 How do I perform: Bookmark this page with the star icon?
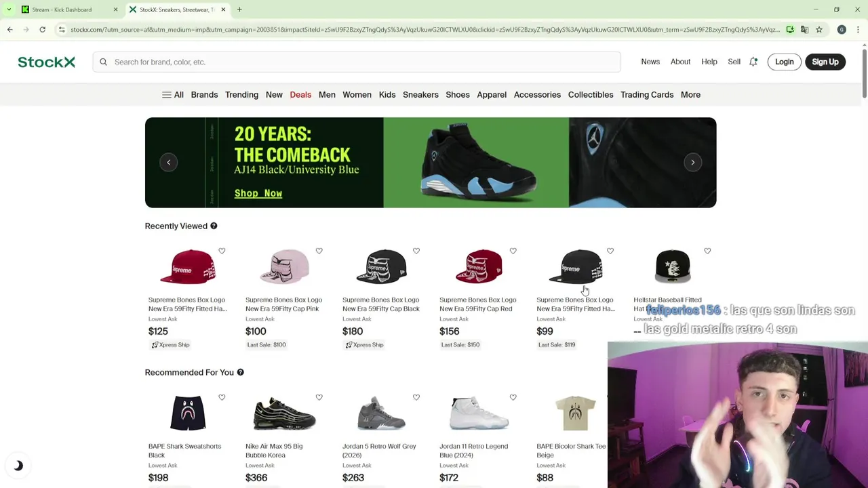pyautogui.click(x=819, y=29)
